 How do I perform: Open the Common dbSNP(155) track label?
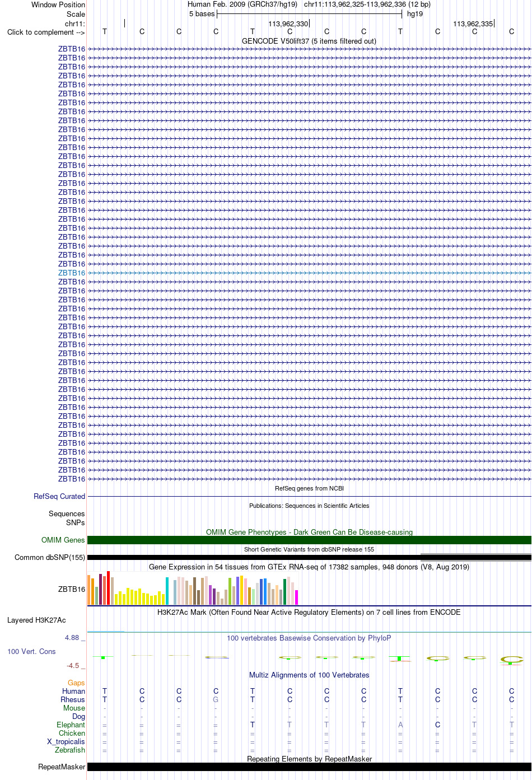[50, 557]
